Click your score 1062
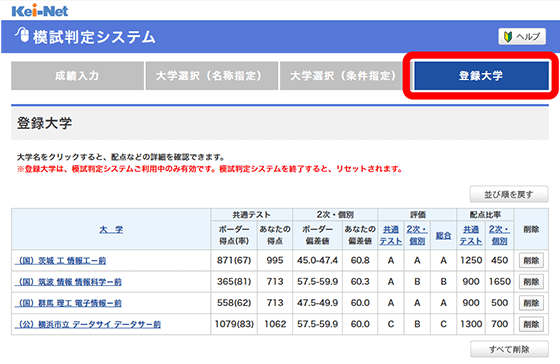 click(275, 324)
